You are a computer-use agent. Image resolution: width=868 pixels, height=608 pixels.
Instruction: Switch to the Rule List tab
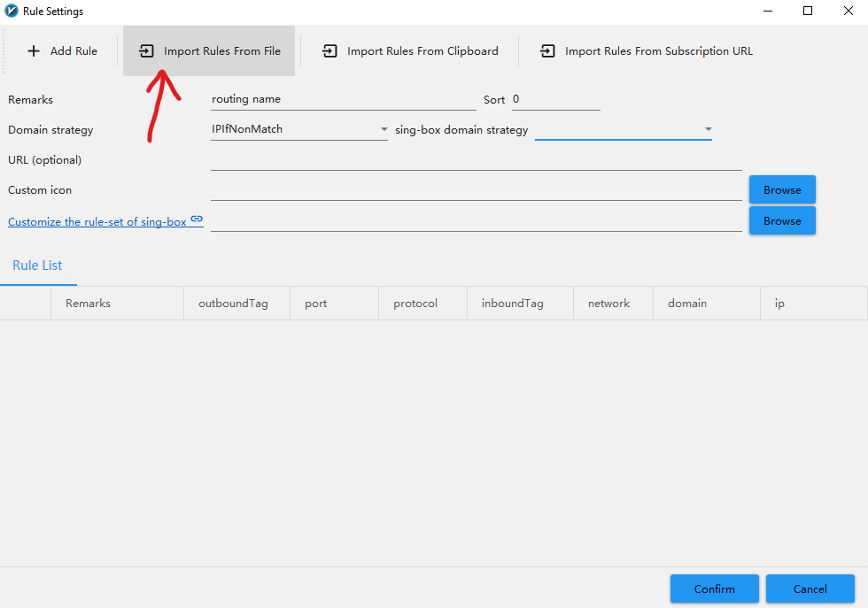point(38,266)
